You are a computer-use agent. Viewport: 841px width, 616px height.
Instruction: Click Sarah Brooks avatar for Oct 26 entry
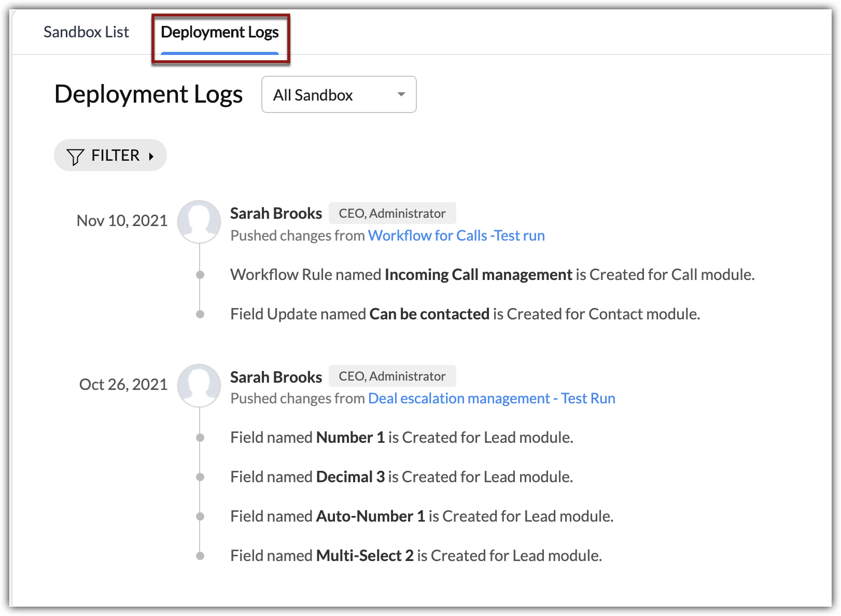tap(199, 385)
